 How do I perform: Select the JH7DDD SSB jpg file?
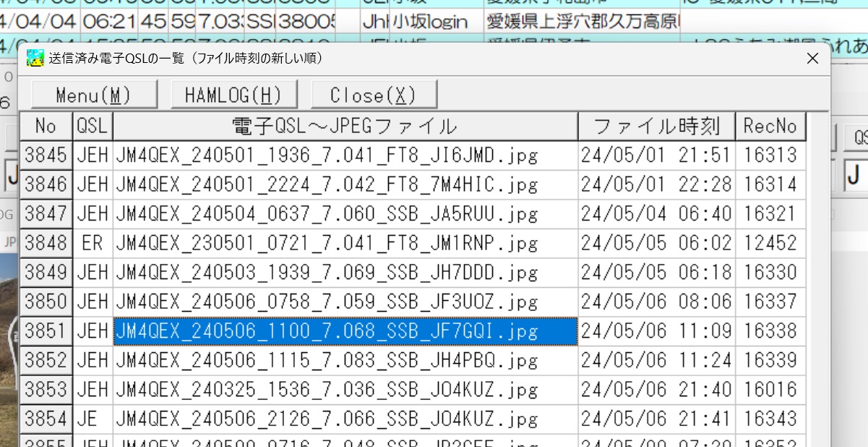click(327, 273)
